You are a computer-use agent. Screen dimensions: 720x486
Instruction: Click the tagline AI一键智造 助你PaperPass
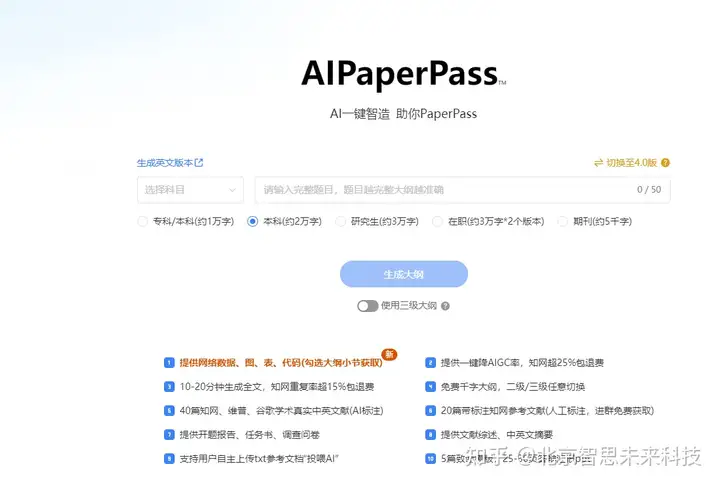coord(403,114)
